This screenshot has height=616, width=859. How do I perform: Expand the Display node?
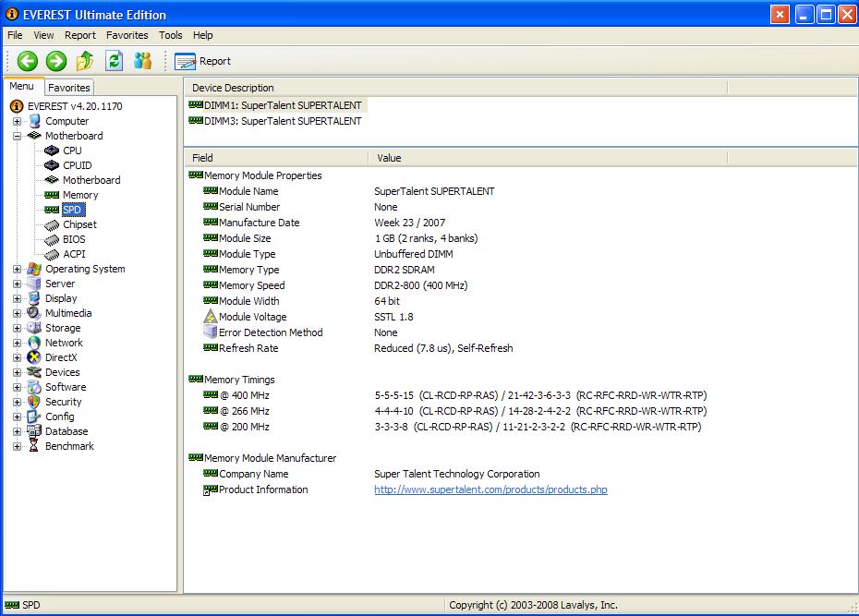click(17, 298)
